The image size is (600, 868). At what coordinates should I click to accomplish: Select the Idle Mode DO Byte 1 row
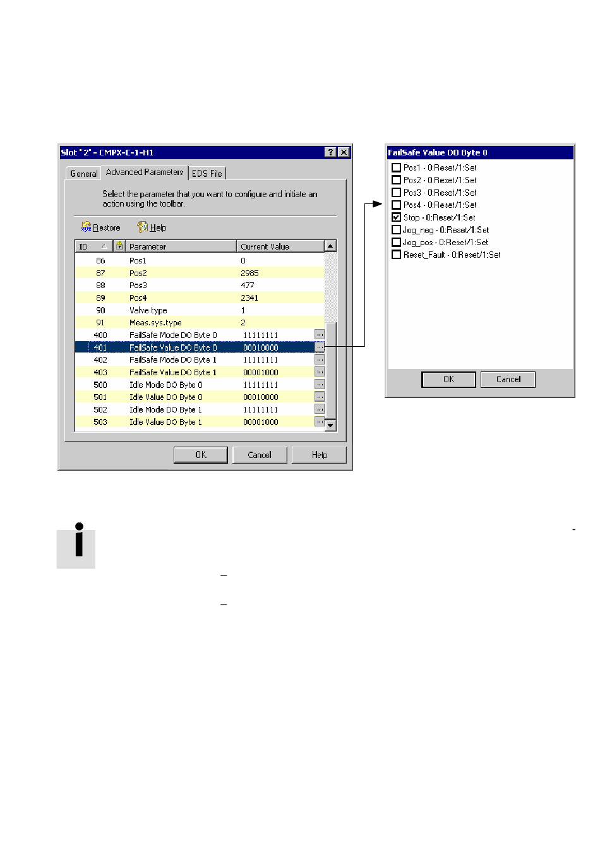click(200, 409)
